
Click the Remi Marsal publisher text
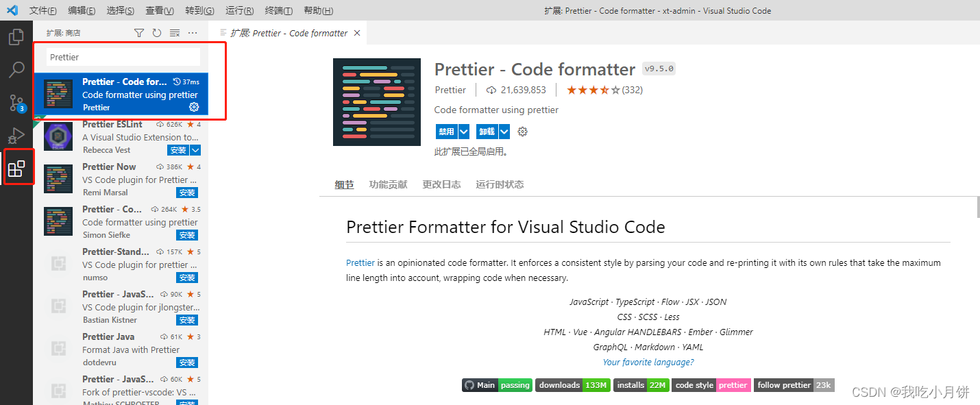[105, 192]
